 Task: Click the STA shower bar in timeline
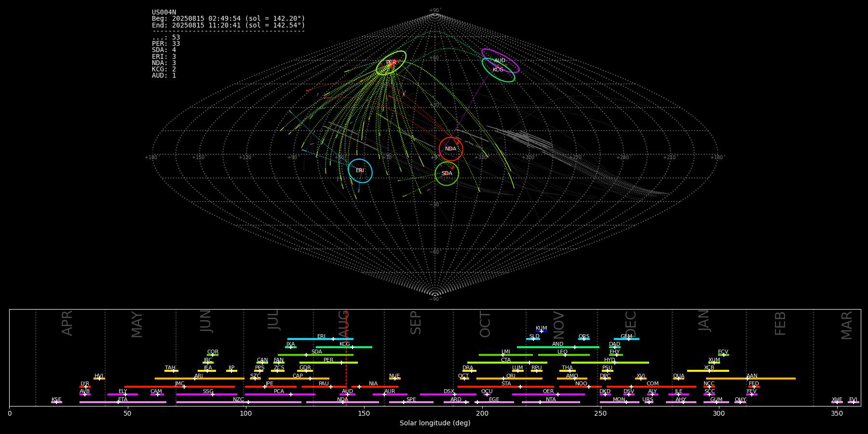(x=506, y=387)
